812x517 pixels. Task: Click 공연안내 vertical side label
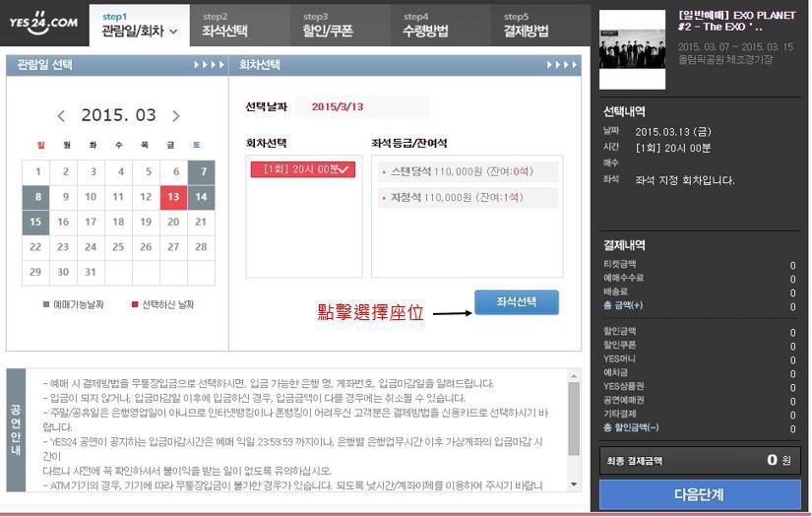[x=16, y=430]
